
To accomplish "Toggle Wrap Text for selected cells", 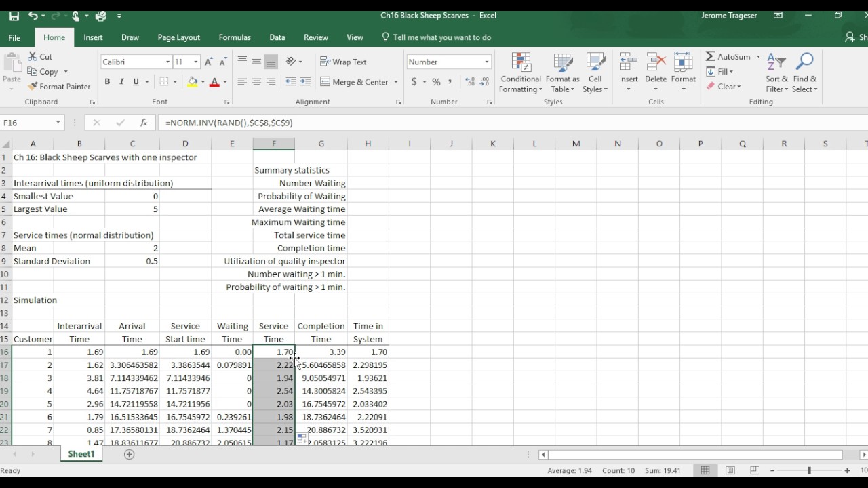I will pos(343,62).
